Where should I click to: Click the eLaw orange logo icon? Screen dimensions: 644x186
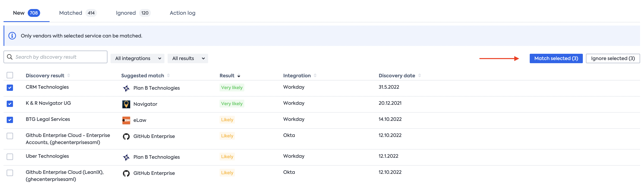[126, 120]
